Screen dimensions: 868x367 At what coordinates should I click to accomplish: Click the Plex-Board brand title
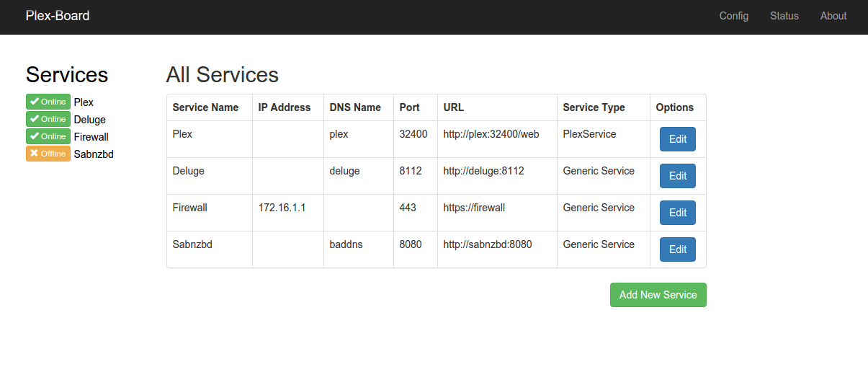(58, 16)
